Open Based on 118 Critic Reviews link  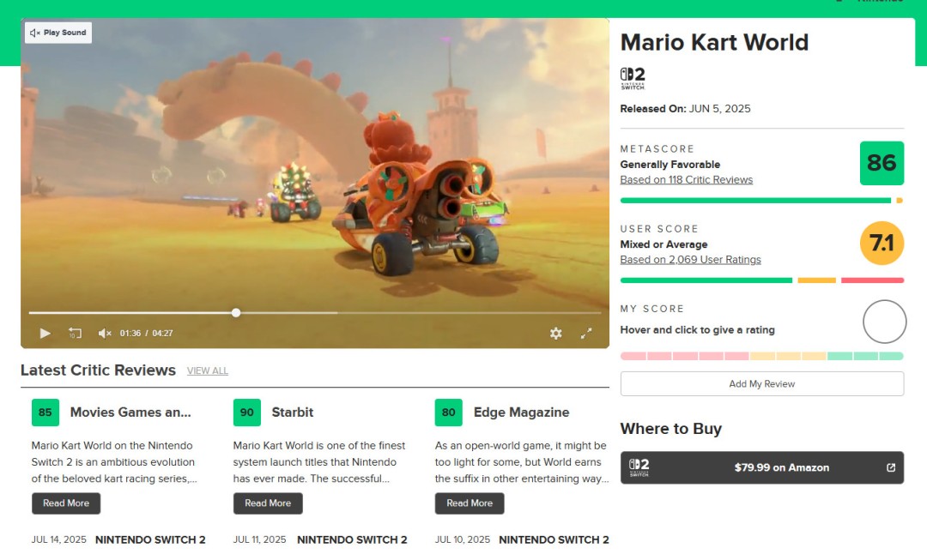[x=686, y=180]
